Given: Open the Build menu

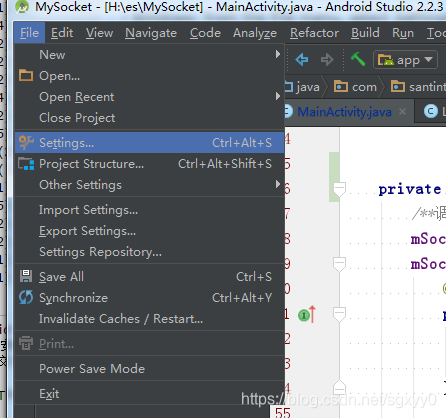Looking at the screenshot, I should coord(365,33).
